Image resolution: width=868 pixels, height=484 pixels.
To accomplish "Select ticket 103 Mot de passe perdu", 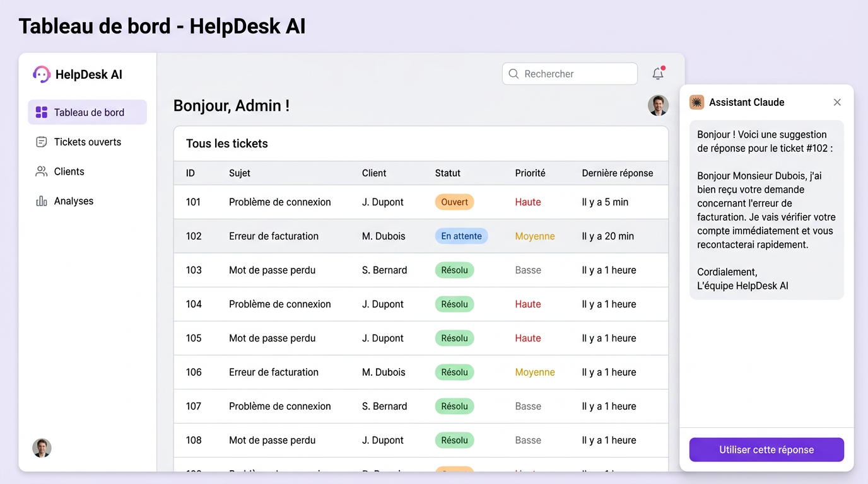I will pos(272,270).
